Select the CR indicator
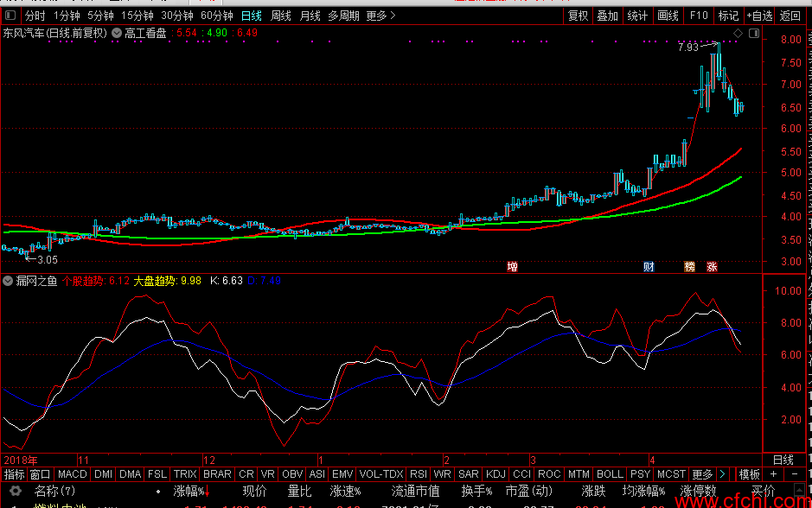Screen dimensions: 812x508 (x=246, y=473)
